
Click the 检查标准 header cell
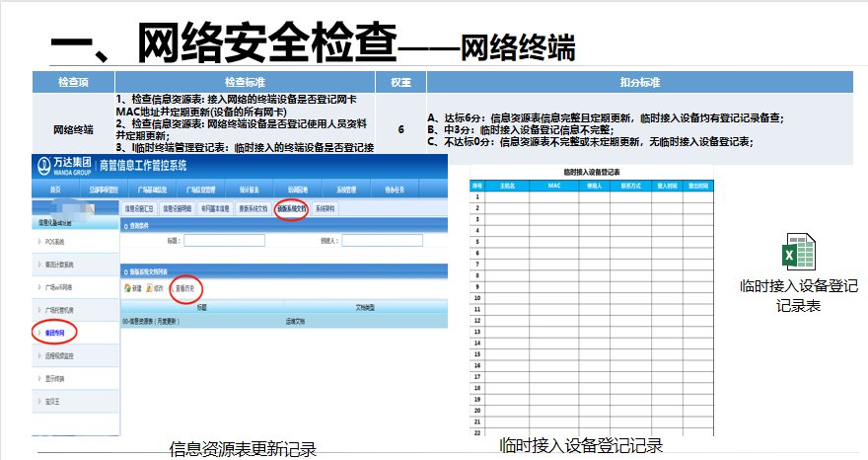click(245, 82)
